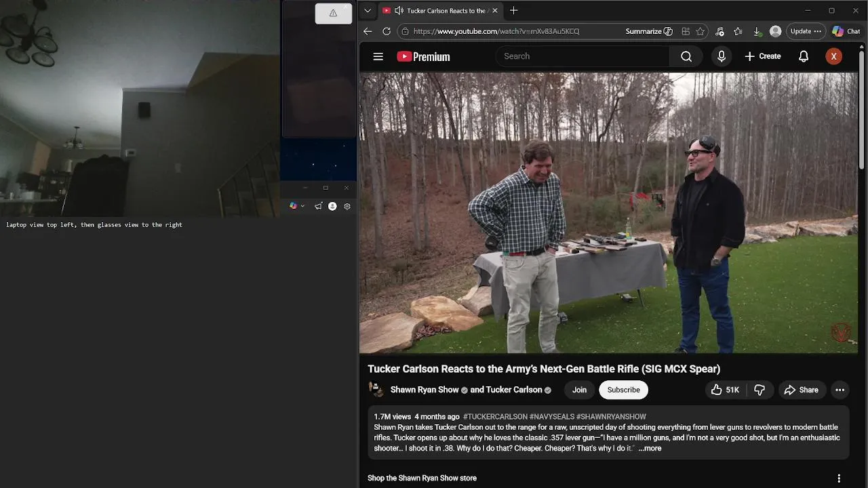Mute the audio on the Tucker Carlson tab
The width and height of the screenshot is (868, 488).
tap(399, 10)
